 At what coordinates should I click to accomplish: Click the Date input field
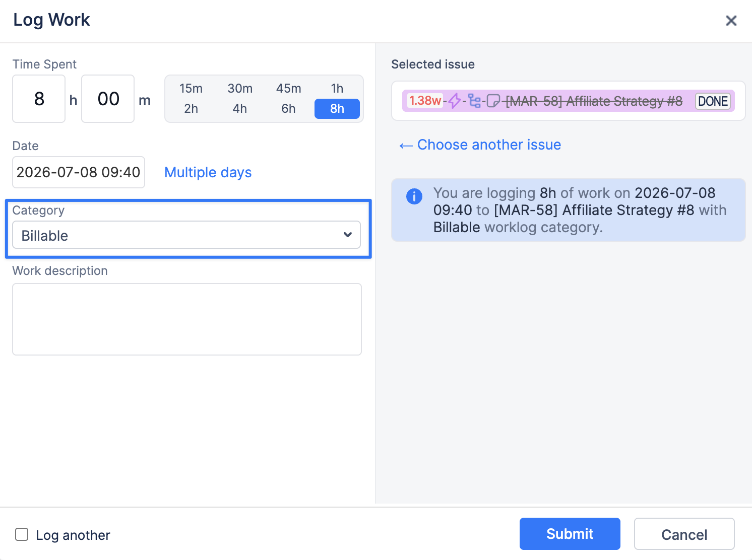click(x=79, y=172)
